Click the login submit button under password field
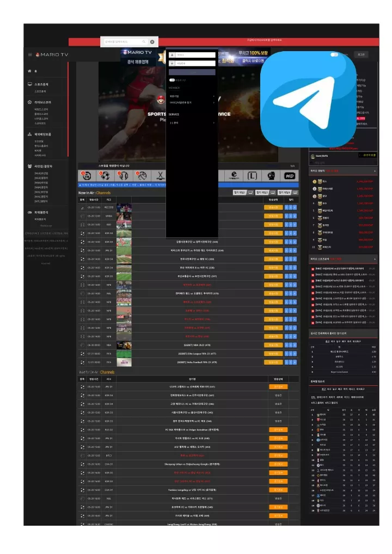 [x=192, y=72]
